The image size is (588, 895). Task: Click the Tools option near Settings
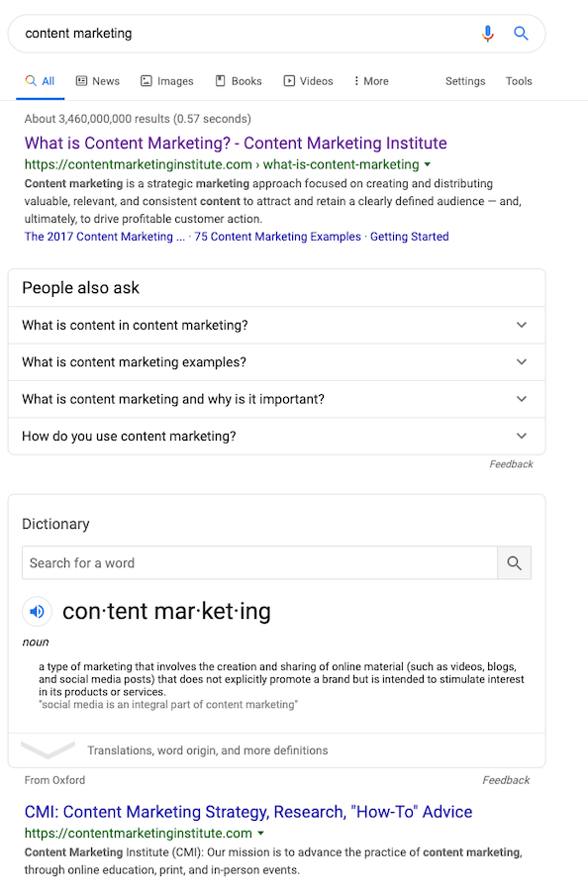(x=519, y=80)
